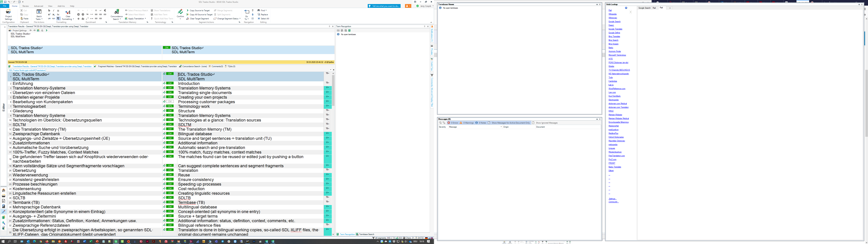Open the Change Segment Status dropdown

pos(240,18)
